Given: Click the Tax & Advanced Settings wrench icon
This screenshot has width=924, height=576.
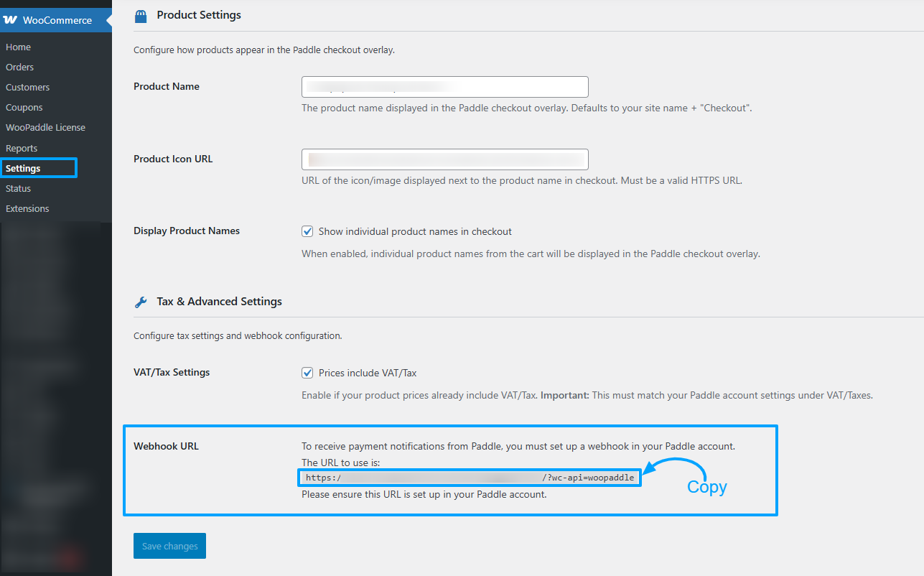Looking at the screenshot, I should tap(141, 302).
